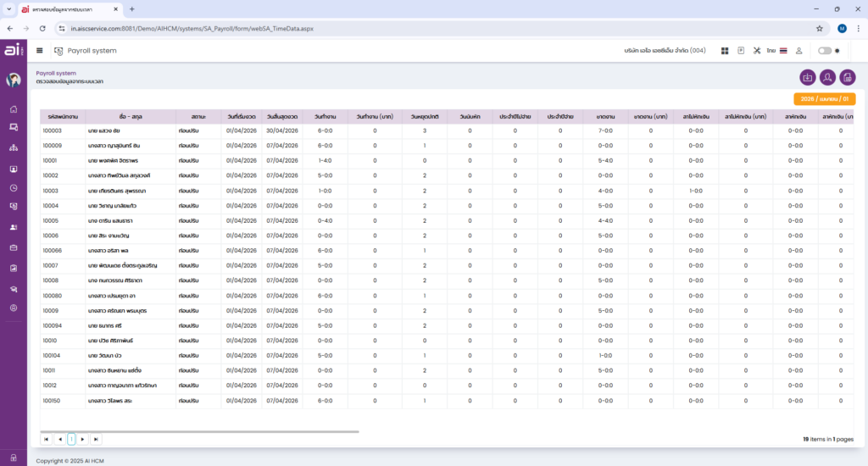Click the browser address bar URL

point(192,28)
